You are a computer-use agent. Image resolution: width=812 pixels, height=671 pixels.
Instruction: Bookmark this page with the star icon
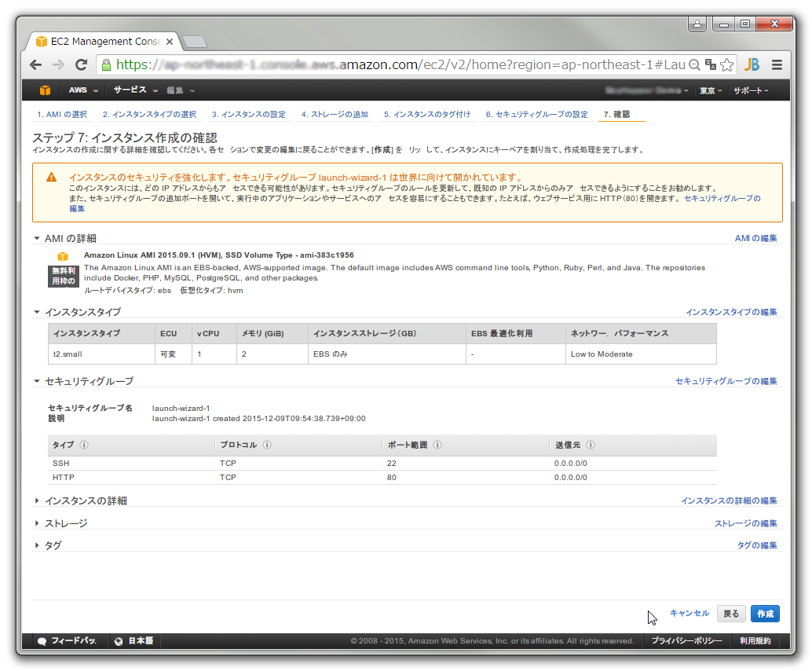click(727, 64)
